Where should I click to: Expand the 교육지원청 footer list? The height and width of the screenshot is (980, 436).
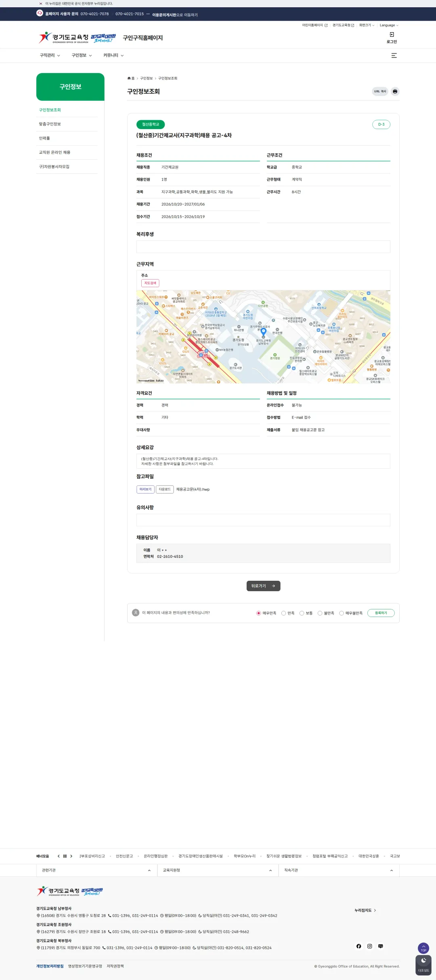[218, 870]
